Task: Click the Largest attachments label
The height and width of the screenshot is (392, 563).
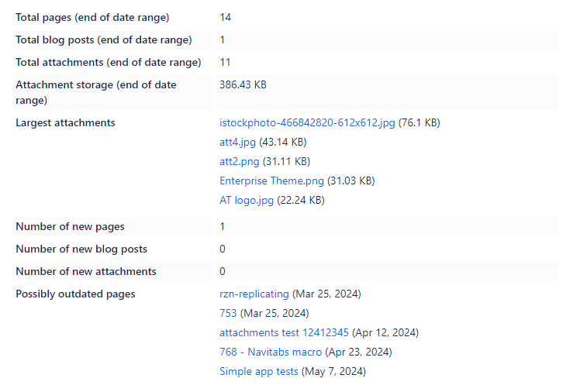Action: click(x=65, y=122)
